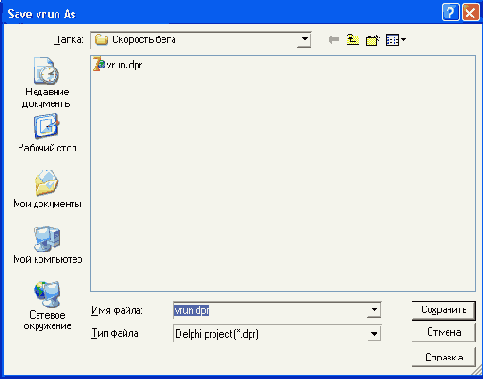483x379 pixels.
Task: Create a new folder
Action: click(x=373, y=40)
